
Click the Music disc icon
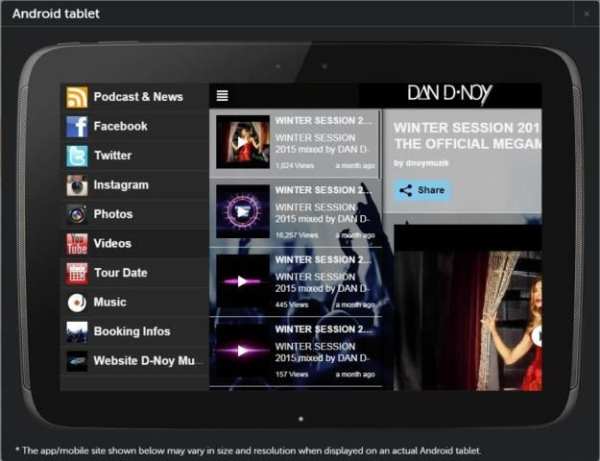pyautogui.click(x=77, y=302)
